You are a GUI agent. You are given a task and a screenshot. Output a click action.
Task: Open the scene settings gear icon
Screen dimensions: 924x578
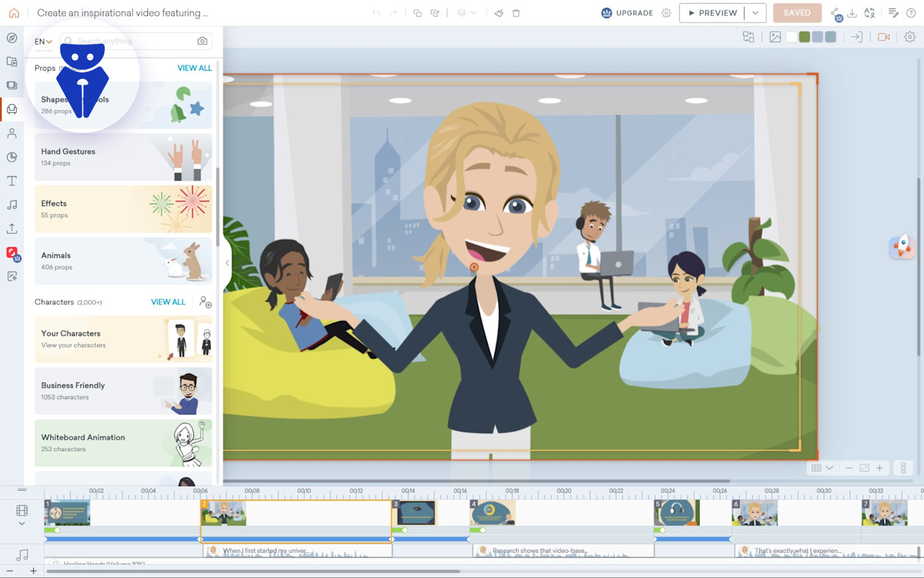coord(910,37)
